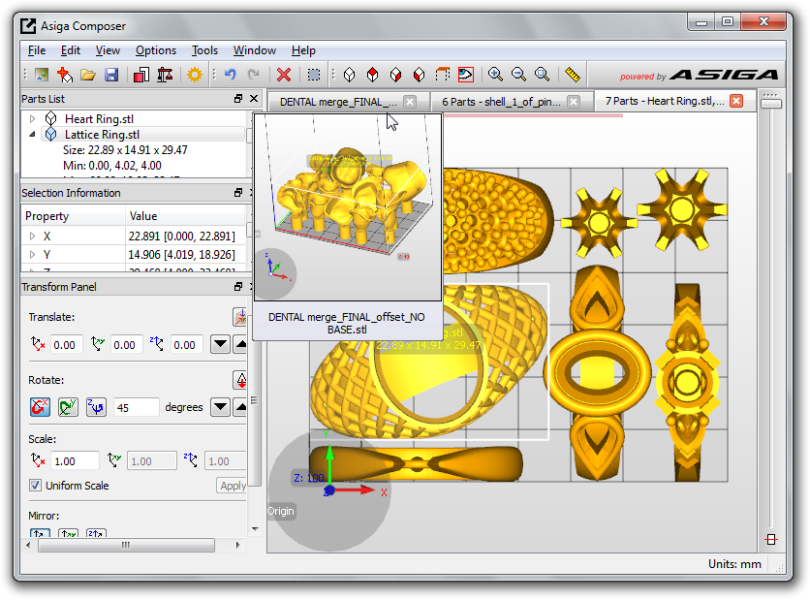Open the Tools menu

point(205,50)
